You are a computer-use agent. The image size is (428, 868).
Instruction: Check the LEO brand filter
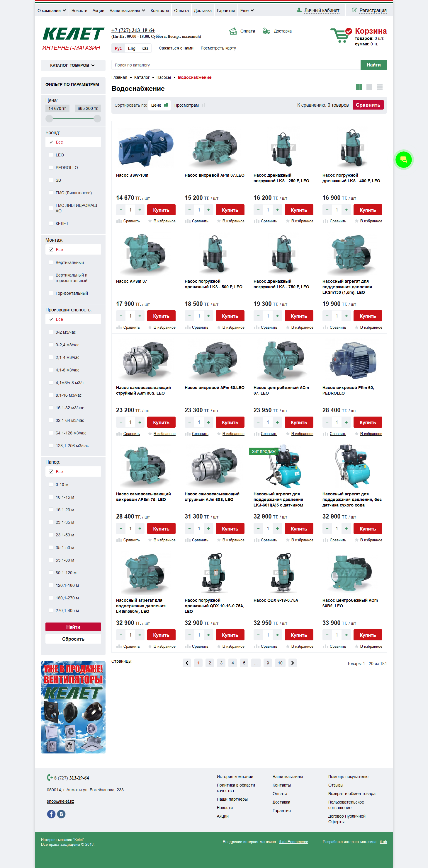click(x=51, y=155)
